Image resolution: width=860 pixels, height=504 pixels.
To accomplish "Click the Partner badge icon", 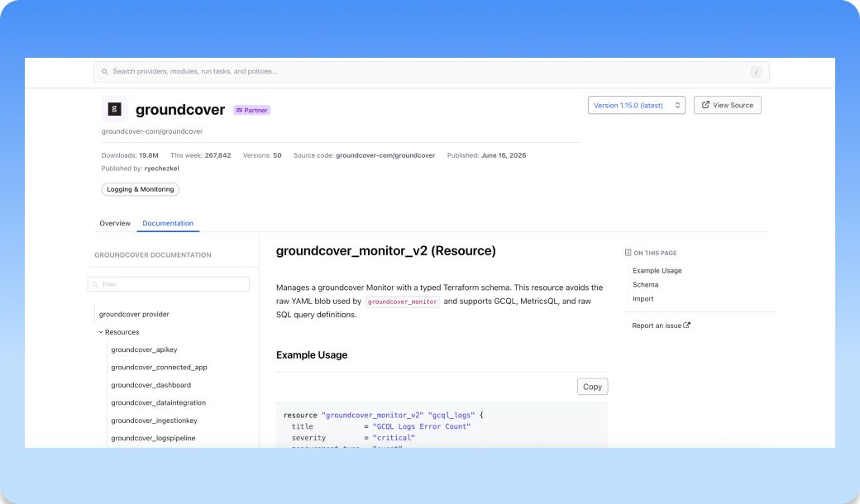I will click(x=239, y=110).
